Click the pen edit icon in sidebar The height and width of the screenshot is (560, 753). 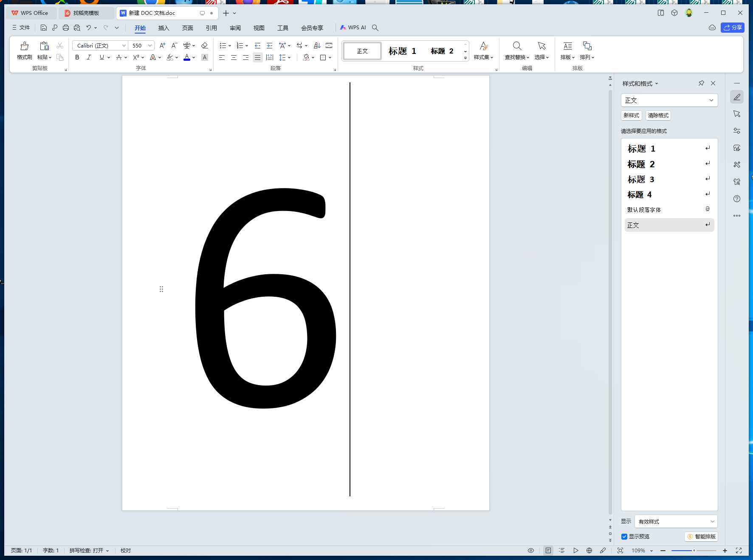tap(737, 97)
